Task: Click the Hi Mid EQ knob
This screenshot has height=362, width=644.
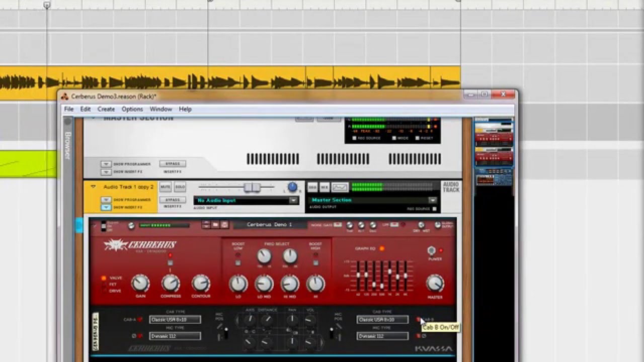Action: tap(290, 284)
